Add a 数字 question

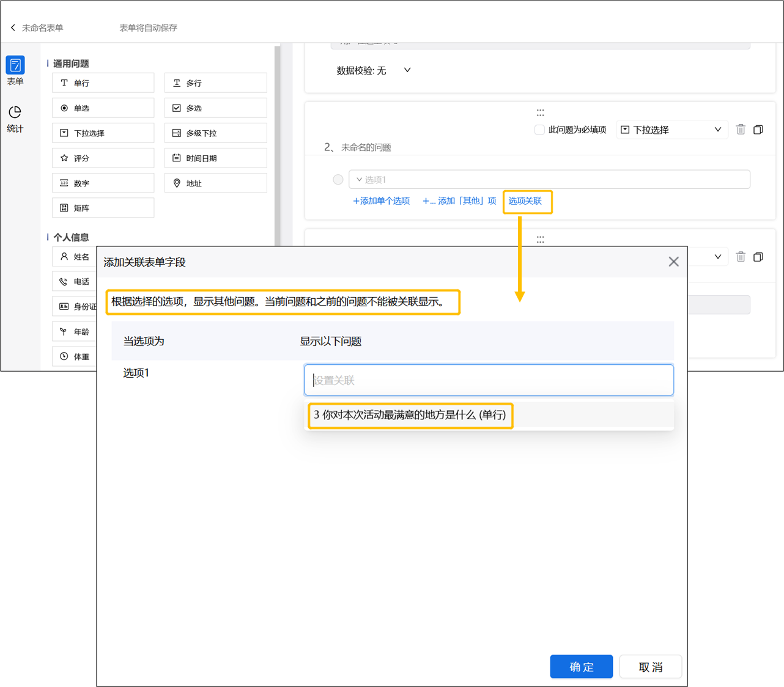(x=103, y=183)
